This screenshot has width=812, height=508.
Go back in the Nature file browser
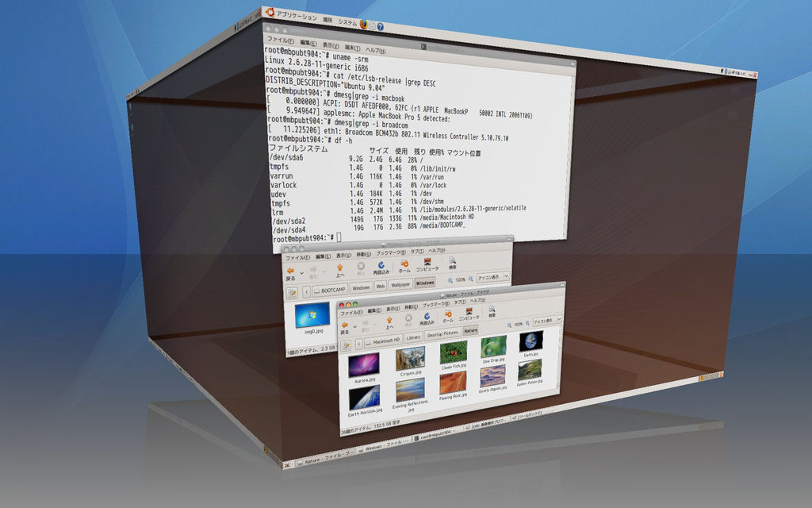[x=345, y=329]
